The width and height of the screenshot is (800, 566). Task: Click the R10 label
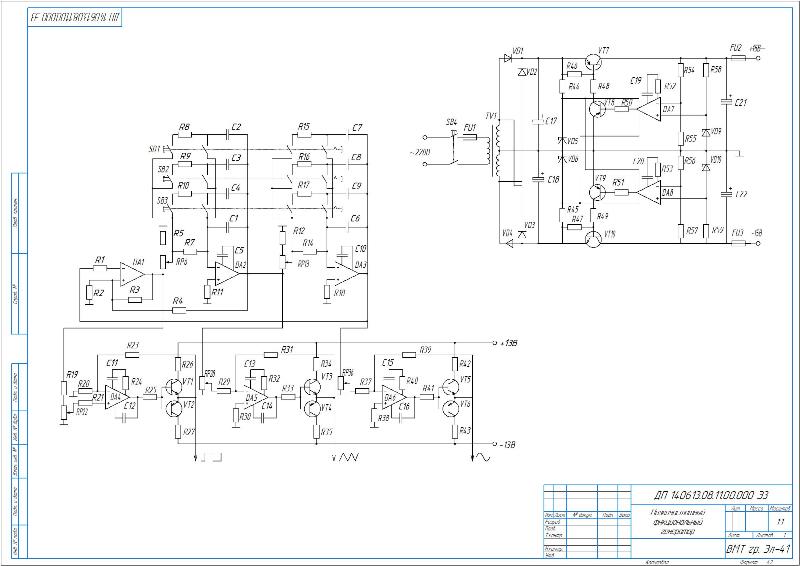pos(183,186)
